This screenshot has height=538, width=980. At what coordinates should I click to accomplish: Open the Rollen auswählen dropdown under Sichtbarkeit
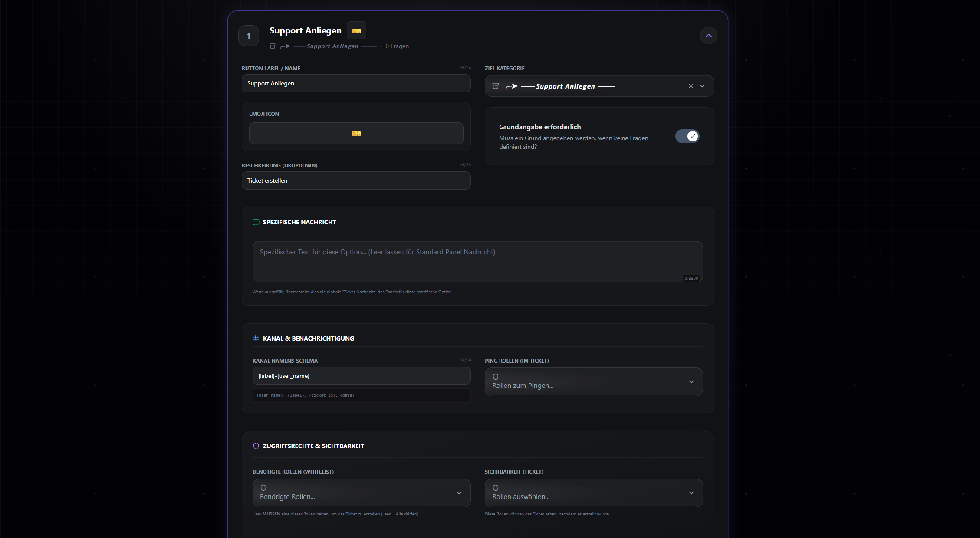pos(691,493)
